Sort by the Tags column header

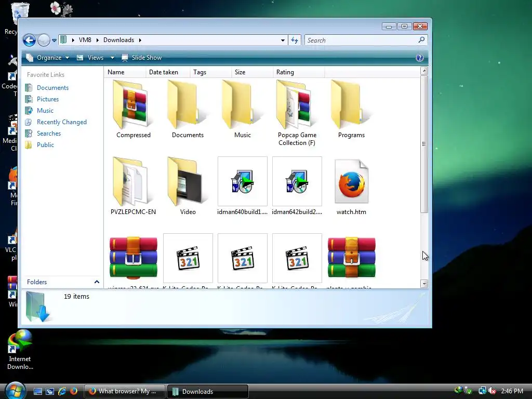[x=210, y=72]
